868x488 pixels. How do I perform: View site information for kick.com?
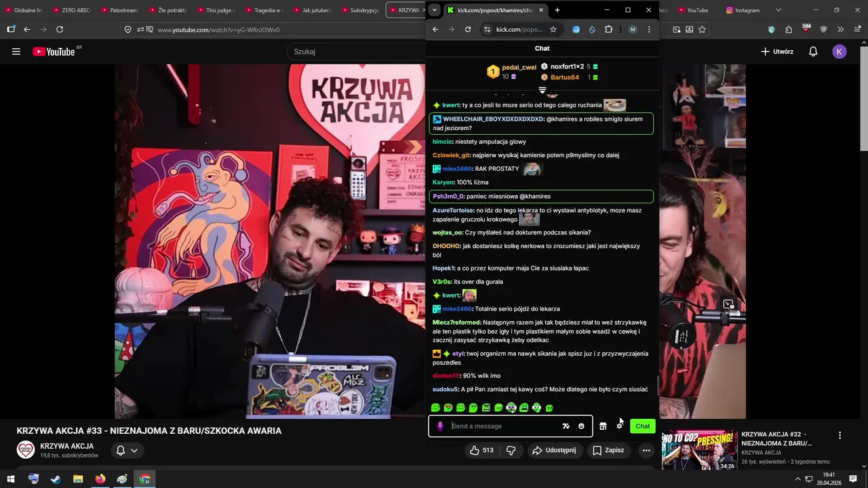click(486, 30)
